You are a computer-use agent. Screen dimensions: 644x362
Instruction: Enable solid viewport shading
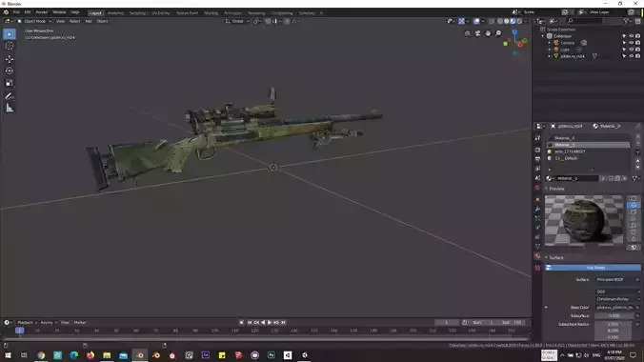pyautogui.click(x=507, y=21)
